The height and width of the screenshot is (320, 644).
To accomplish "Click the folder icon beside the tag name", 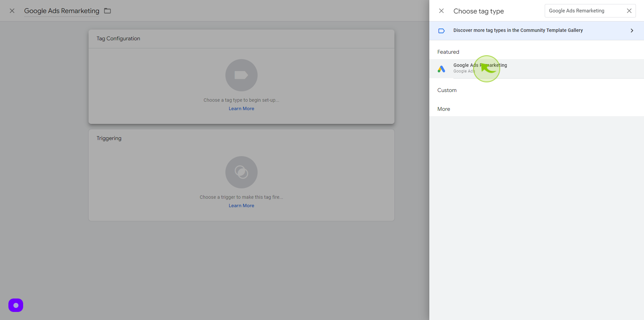I will coord(107,11).
